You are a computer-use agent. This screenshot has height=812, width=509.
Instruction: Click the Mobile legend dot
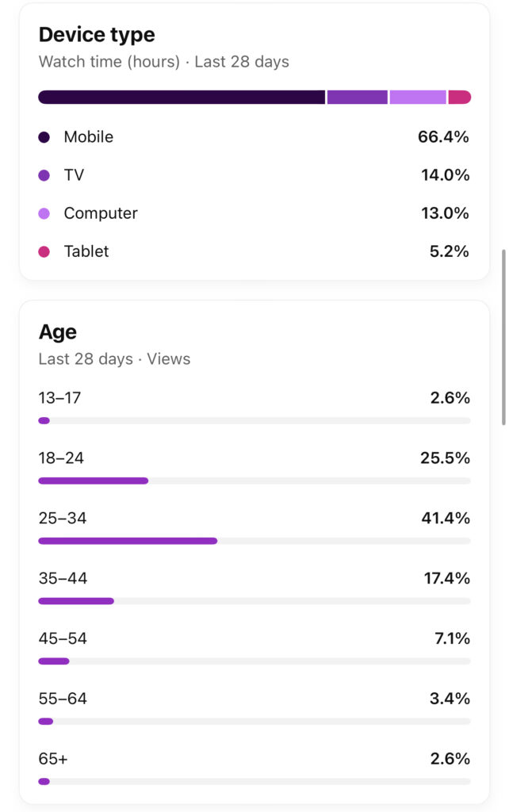point(44,137)
